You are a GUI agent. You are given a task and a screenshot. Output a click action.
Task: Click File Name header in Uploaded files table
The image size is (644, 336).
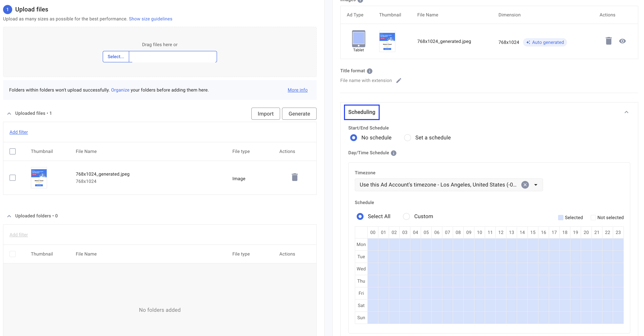[86, 151]
